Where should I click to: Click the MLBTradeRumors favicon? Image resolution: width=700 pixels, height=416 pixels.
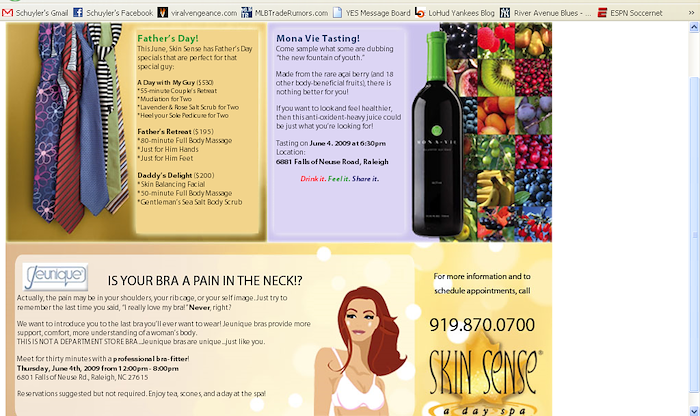pyautogui.click(x=246, y=12)
